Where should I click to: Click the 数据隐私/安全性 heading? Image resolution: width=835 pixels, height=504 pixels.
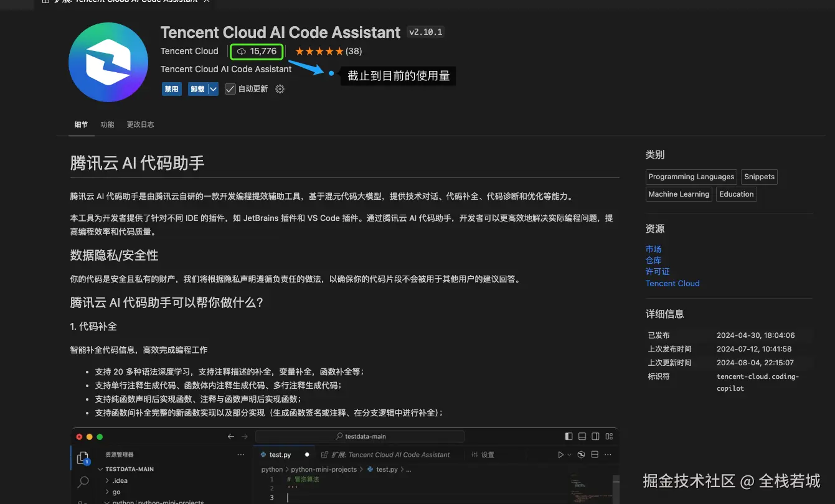pos(114,255)
